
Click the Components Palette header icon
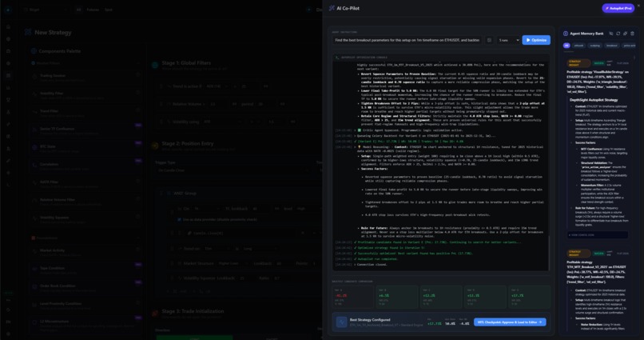pos(34,51)
